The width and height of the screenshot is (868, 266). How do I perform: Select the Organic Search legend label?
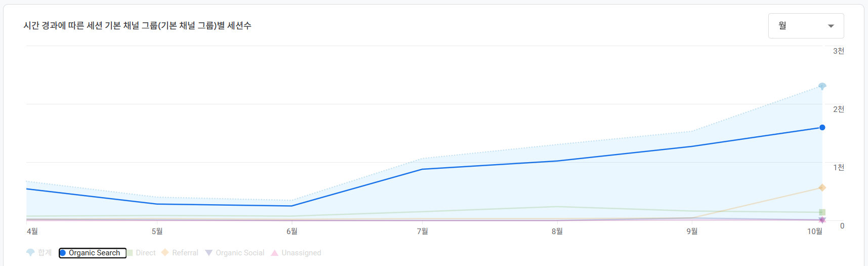95,253
